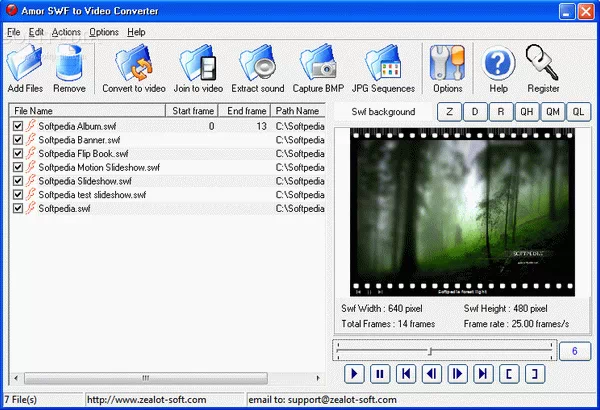Click the list's left scroll arrow
Image resolution: width=600 pixels, height=410 pixels.
click(x=16, y=378)
